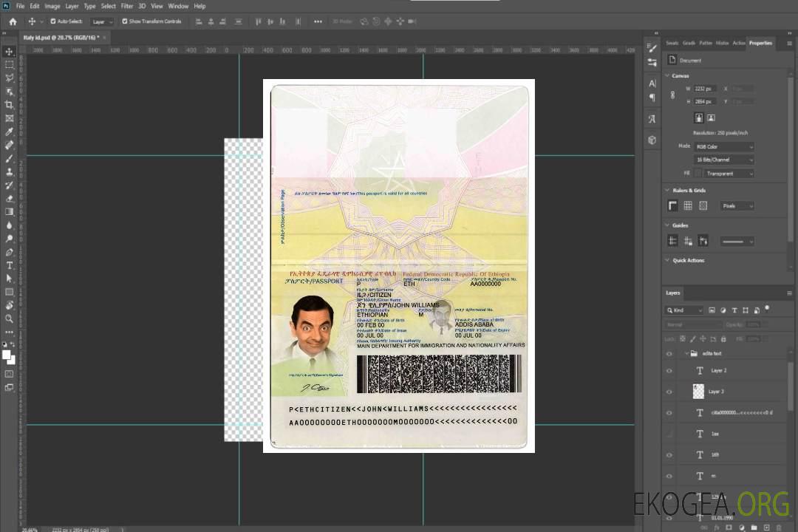Toggle visibility of layer '169'
The image size is (798, 532).
click(669, 454)
